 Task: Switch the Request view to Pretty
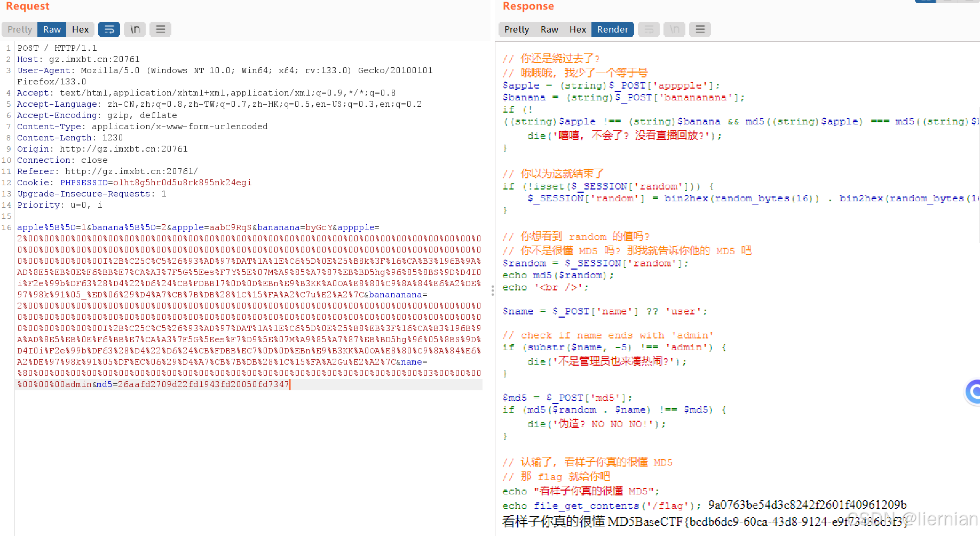[x=19, y=29]
